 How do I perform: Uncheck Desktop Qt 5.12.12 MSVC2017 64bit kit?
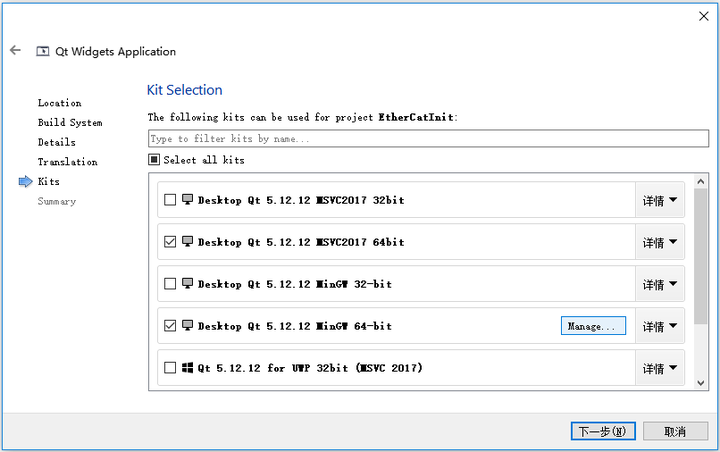click(170, 242)
